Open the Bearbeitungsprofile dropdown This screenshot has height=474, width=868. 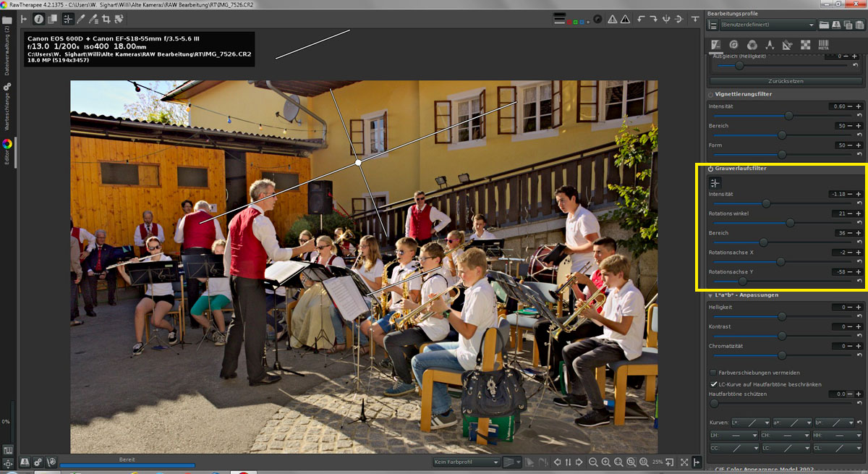point(767,25)
